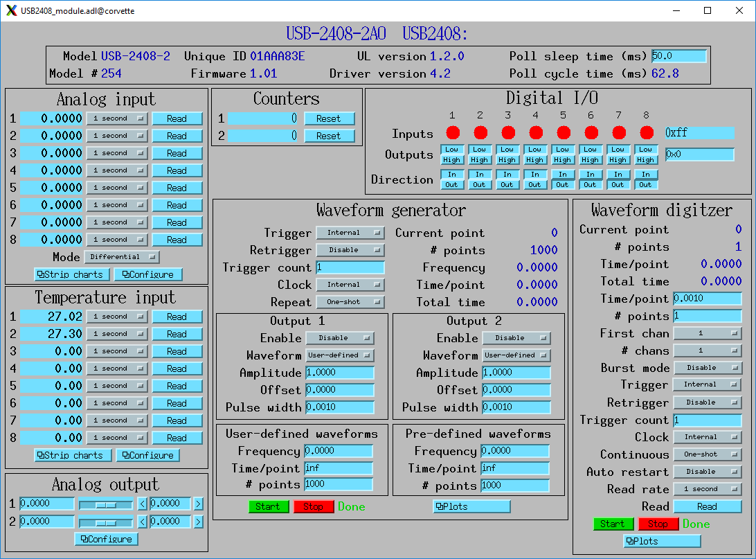756x559 pixels.
Task: Click Digital input 1 red LED indicator
Action: 453,132
